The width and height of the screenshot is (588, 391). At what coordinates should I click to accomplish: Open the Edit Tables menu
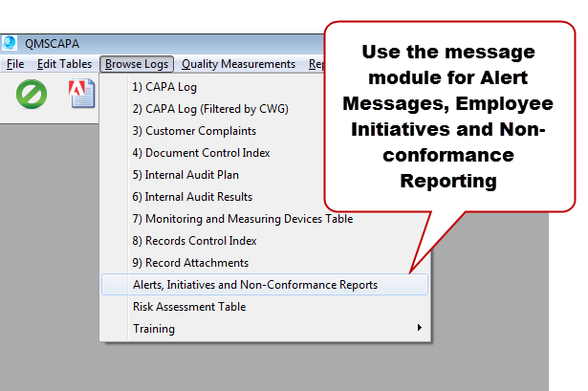click(x=64, y=64)
